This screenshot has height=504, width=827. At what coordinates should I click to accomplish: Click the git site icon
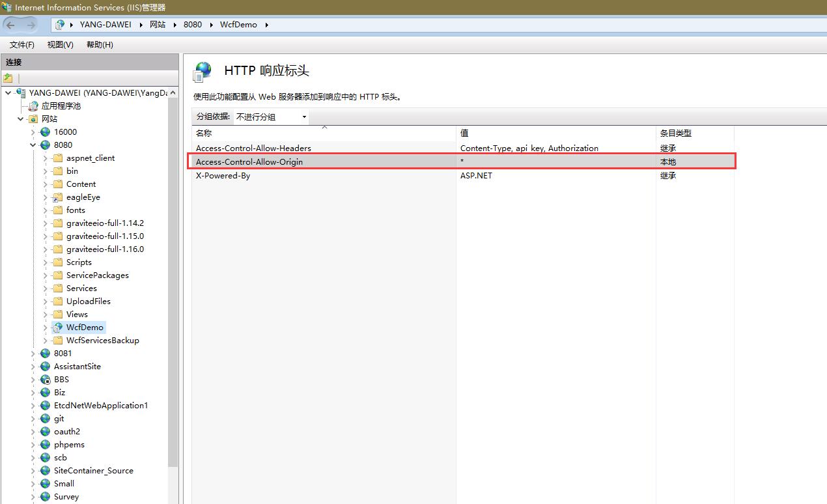tap(44, 418)
